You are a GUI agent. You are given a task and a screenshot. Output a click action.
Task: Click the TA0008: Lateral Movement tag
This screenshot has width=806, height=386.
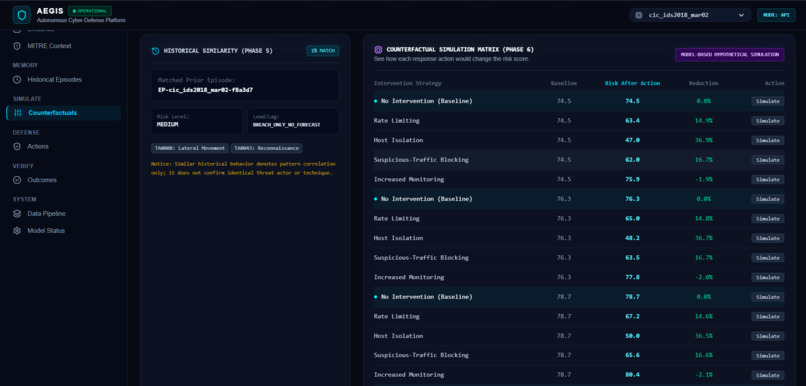click(190, 148)
